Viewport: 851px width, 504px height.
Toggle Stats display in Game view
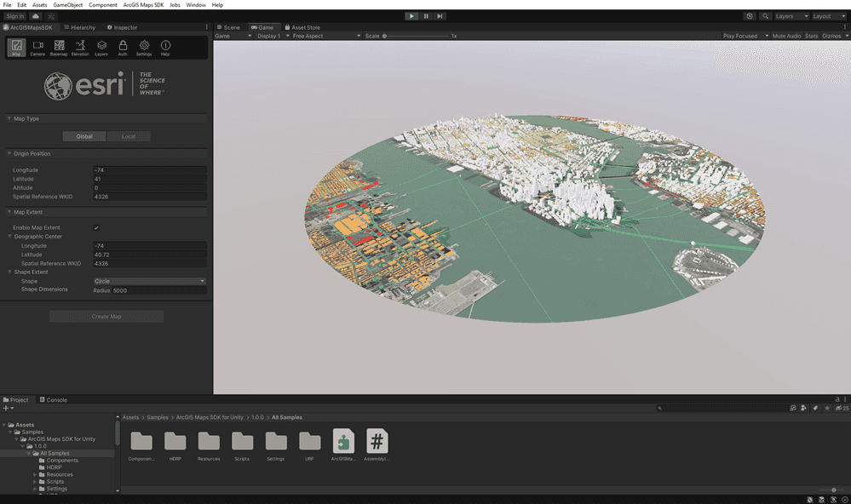[x=811, y=36]
